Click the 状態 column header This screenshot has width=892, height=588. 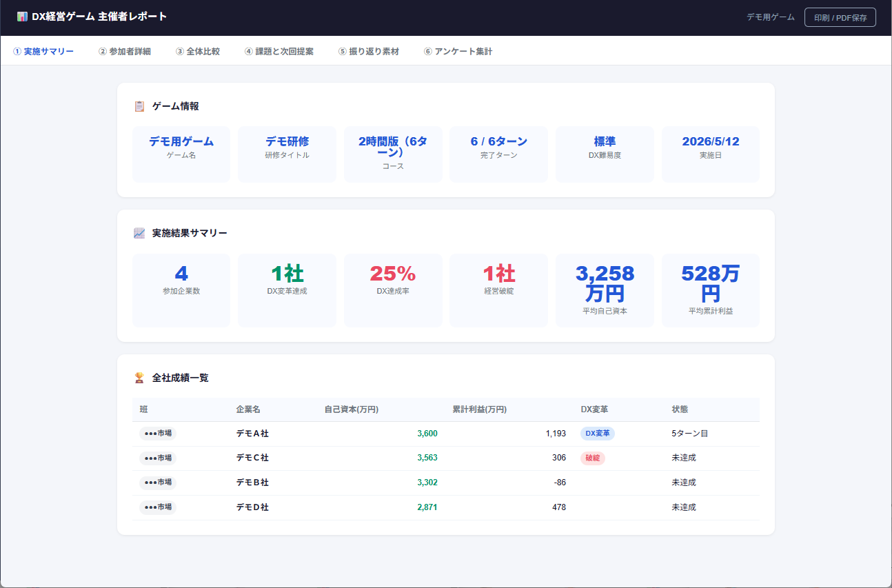point(680,409)
